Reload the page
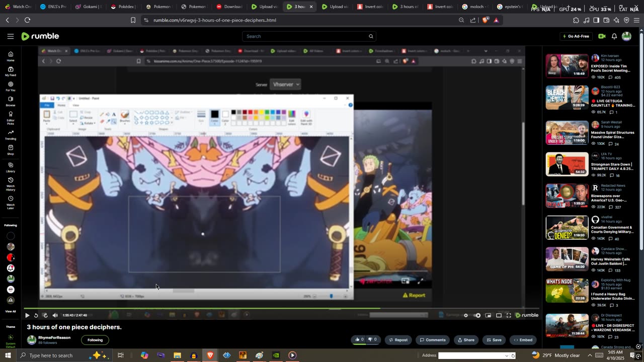644x362 pixels. pos(27,20)
